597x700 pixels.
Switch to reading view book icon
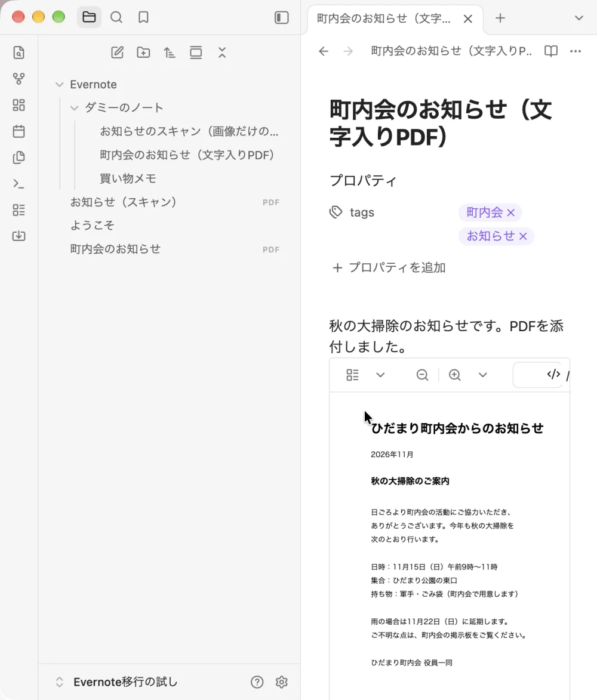coord(551,51)
